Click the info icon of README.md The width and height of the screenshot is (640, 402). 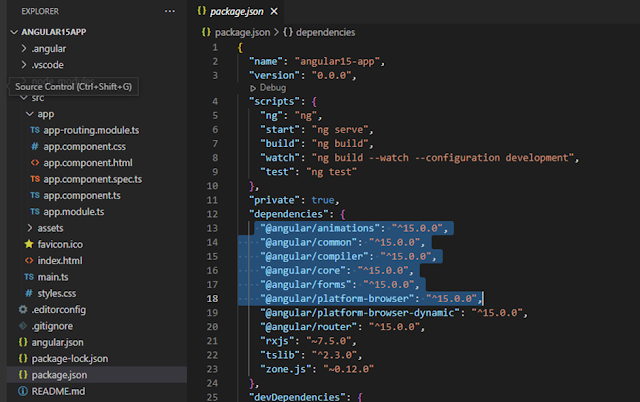coord(23,391)
